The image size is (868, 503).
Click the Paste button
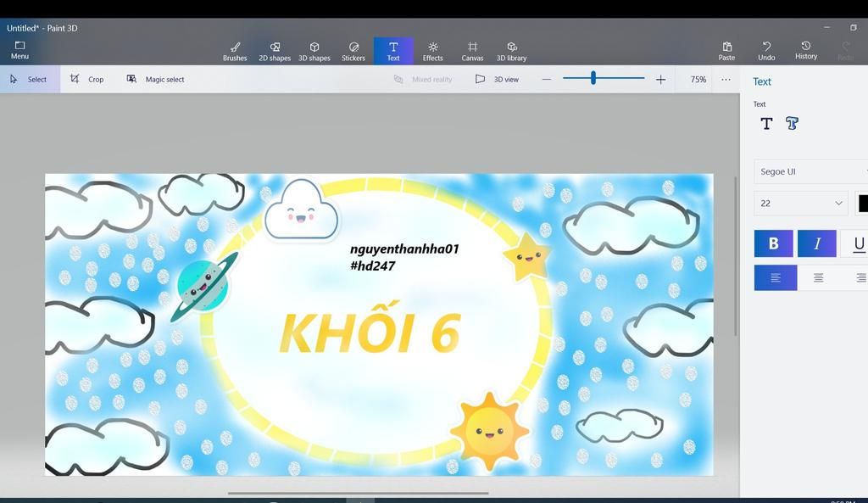[x=726, y=51]
